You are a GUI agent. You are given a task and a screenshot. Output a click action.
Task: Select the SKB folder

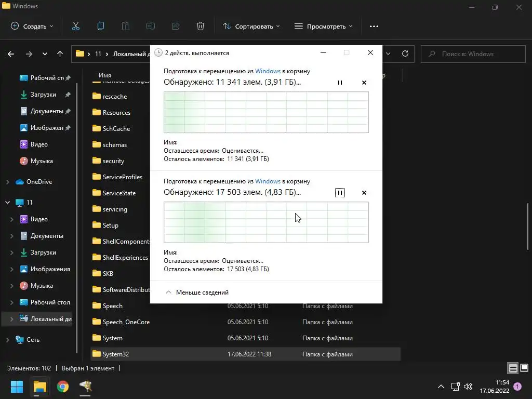click(103, 273)
